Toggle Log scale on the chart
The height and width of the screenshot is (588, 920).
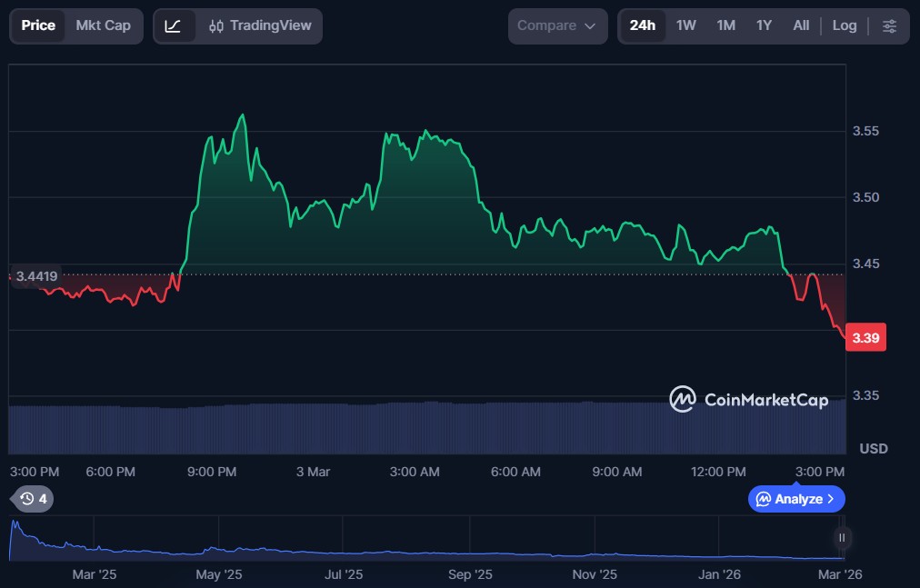tap(845, 26)
